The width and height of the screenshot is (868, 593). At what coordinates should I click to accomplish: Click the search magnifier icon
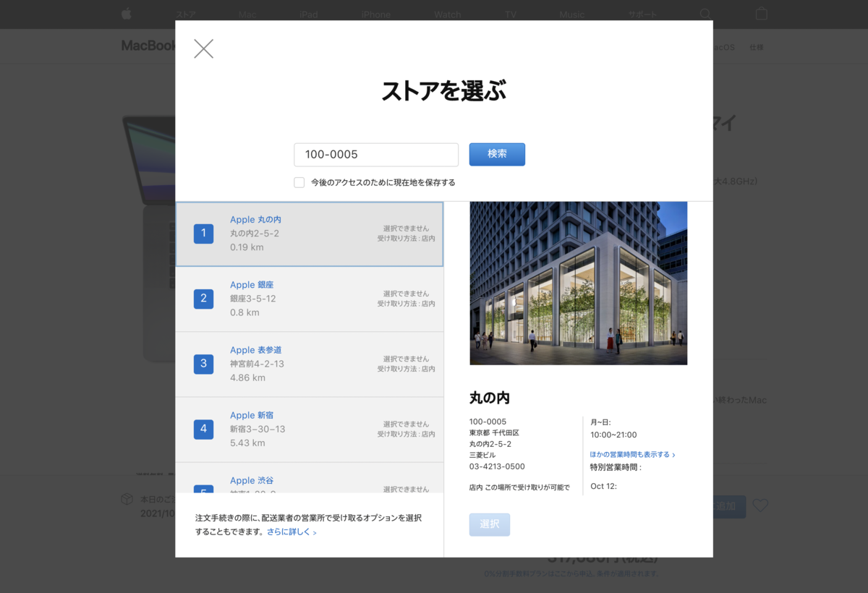[x=705, y=14]
